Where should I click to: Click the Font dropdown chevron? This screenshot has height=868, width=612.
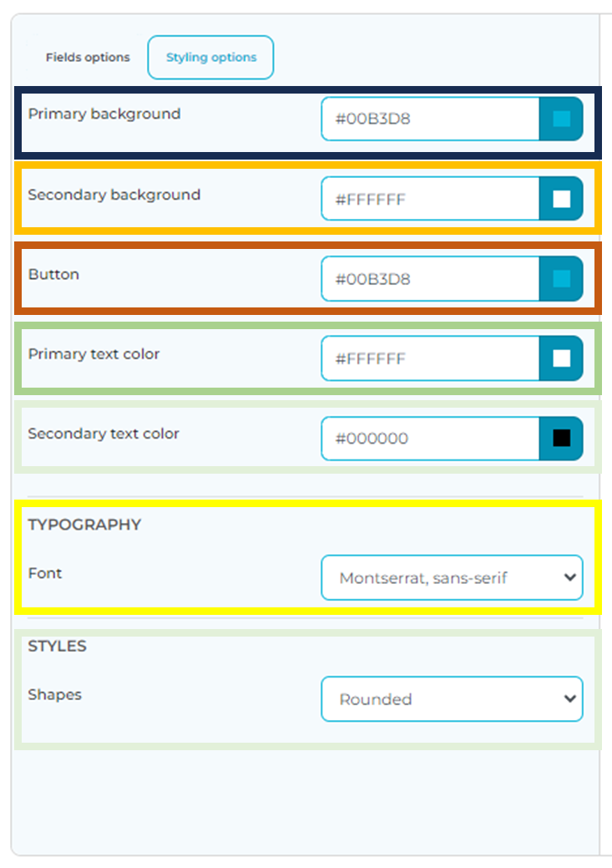[570, 577]
